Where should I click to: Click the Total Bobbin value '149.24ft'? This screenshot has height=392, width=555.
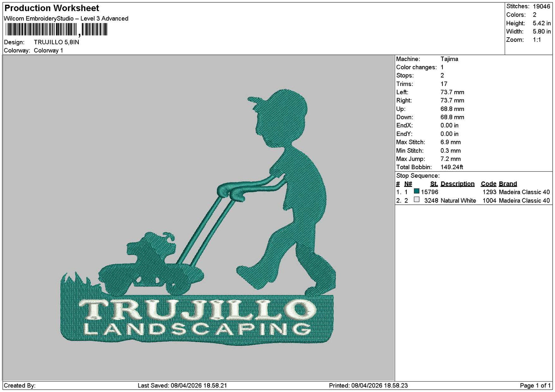(x=452, y=167)
